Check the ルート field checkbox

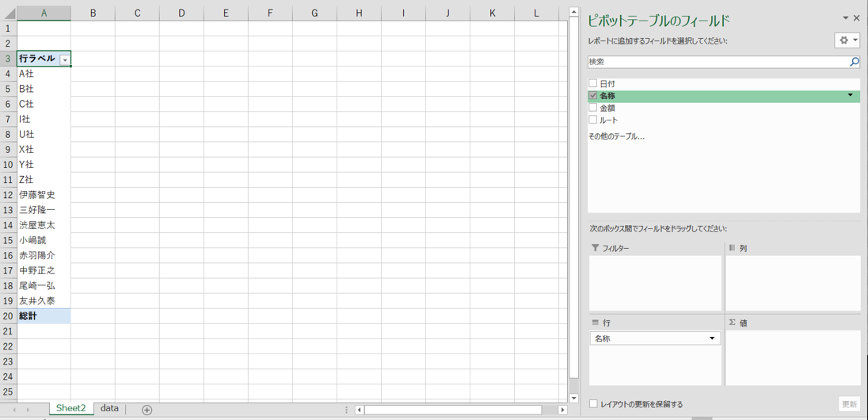tap(593, 120)
